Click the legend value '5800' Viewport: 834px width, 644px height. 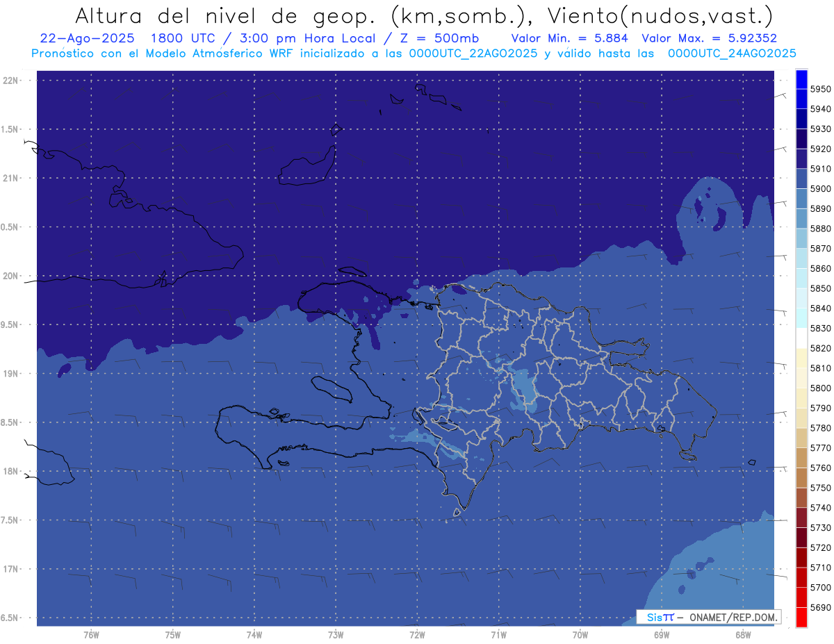pyautogui.click(x=821, y=388)
